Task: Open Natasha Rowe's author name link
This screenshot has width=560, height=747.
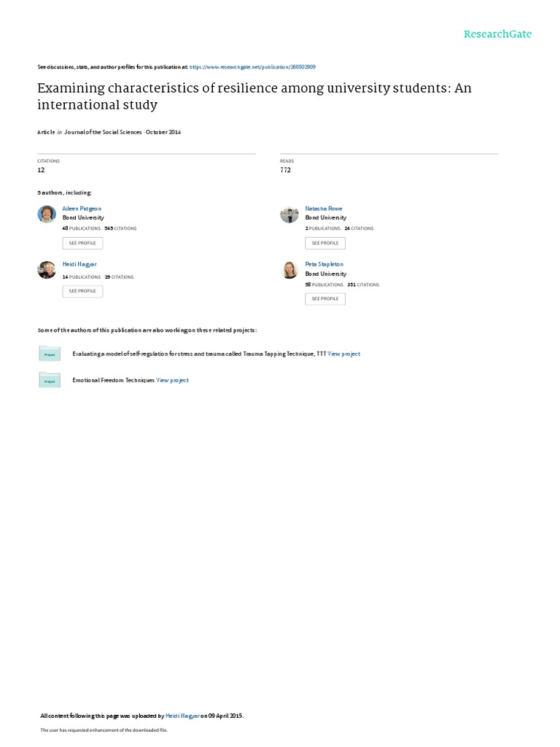Action: click(x=324, y=209)
